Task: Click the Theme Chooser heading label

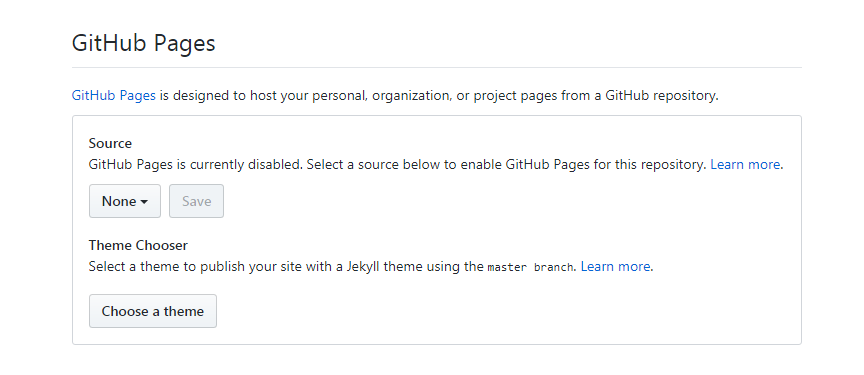Action: [x=138, y=245]
